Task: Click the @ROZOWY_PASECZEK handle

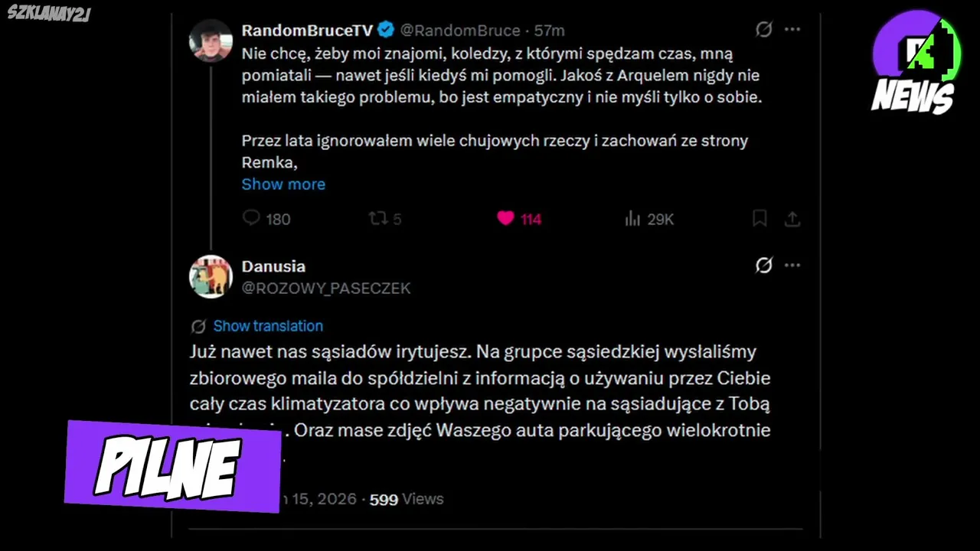Action: pos(326,288)
